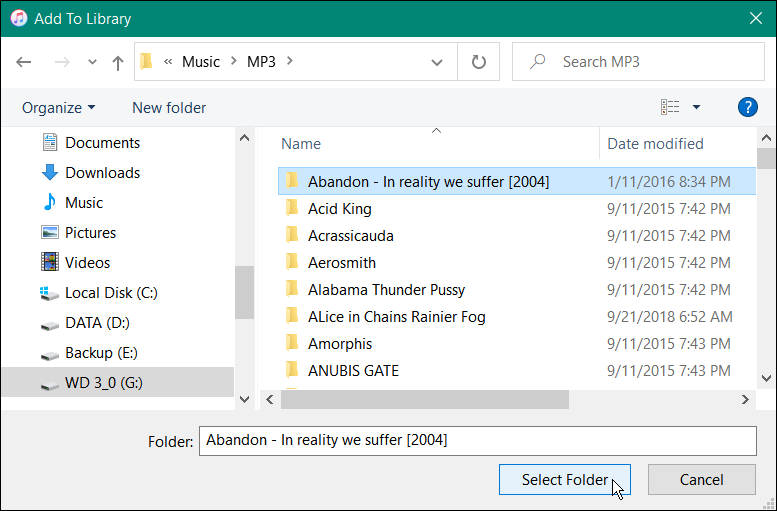
Task: Open the address bar path dropdown
Action: point(437,62)
